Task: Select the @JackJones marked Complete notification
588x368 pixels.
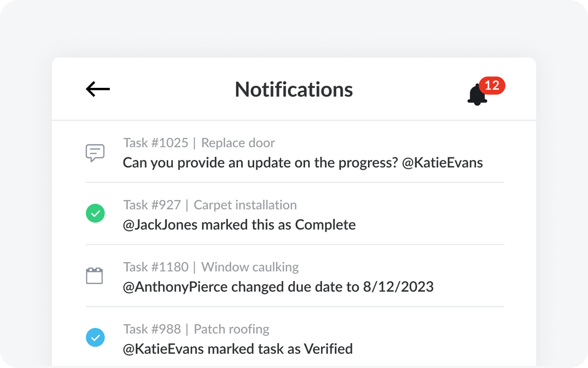Action: coord(239,225)
